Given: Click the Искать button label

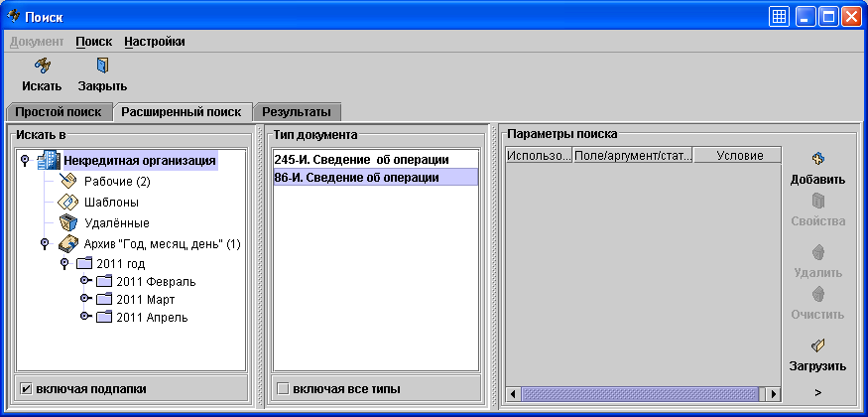Looking at the screenshot, I should click(42, 86).
